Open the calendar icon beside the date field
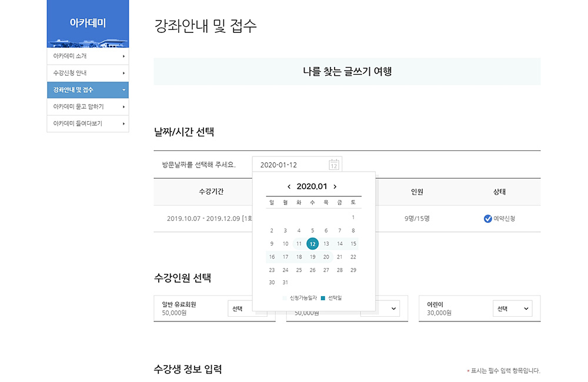 (334, 165)
